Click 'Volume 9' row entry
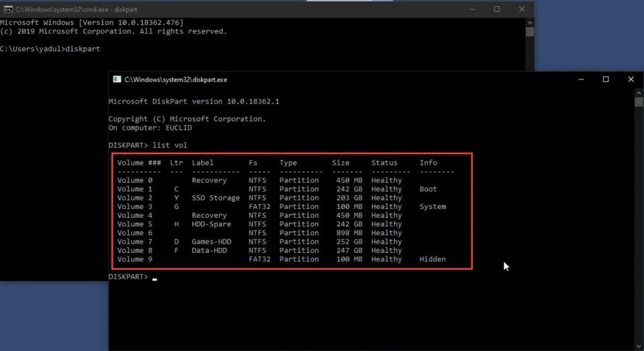This screenshot has height=351, width=644. pyautogui.click(x=135, y=259)
